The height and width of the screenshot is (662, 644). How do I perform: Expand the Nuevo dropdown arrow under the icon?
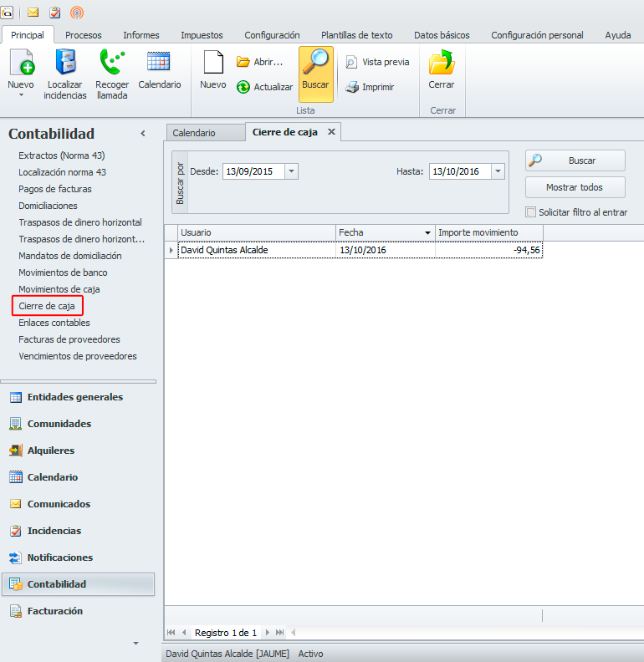pos(21,95)
